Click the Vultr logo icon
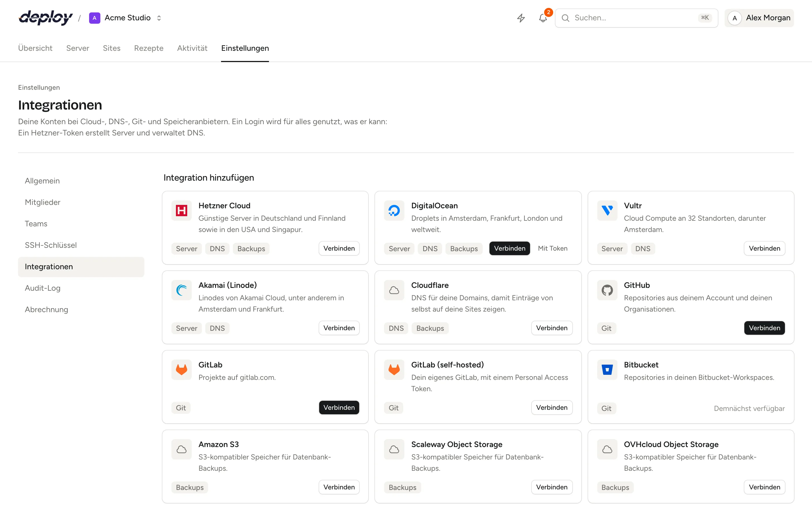 tap(607, 211)
